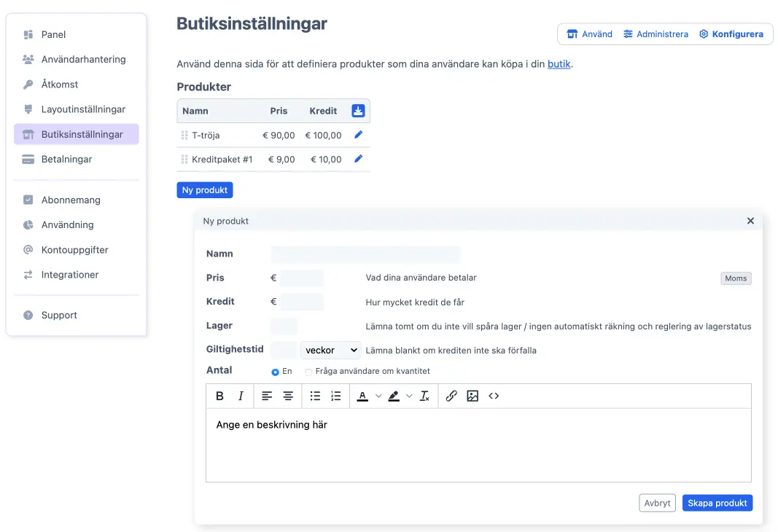
Task: Expand highlight color dropdown arrow
Action: pos(409,396)
